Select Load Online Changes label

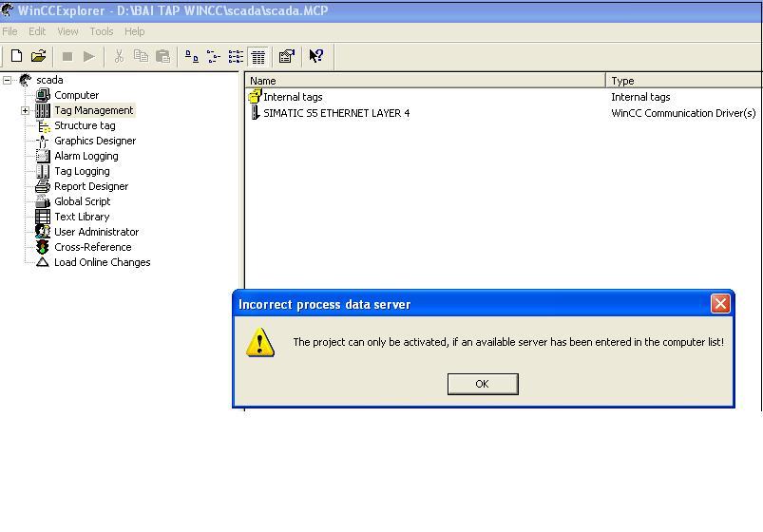tap(103, 262)
